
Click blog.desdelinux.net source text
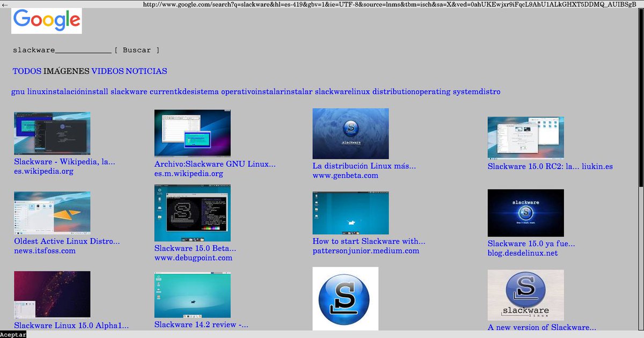pyautogui.click(x=523, y=253)
